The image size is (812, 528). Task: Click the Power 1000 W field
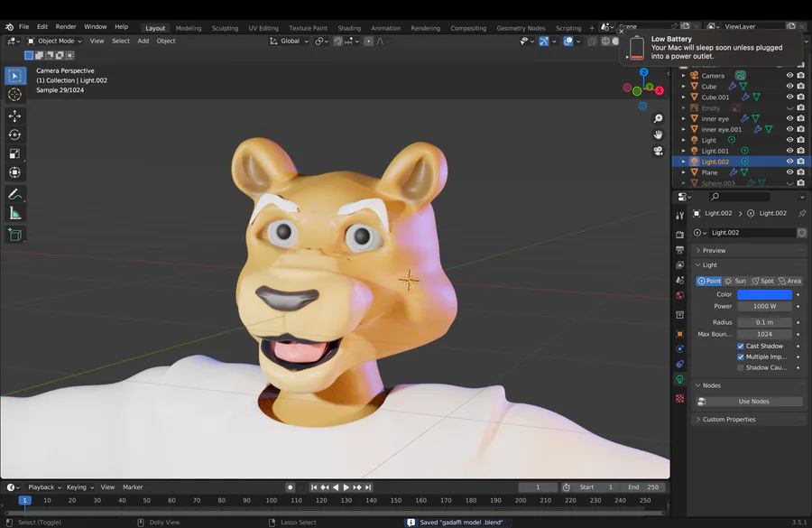tap(764, 306)
